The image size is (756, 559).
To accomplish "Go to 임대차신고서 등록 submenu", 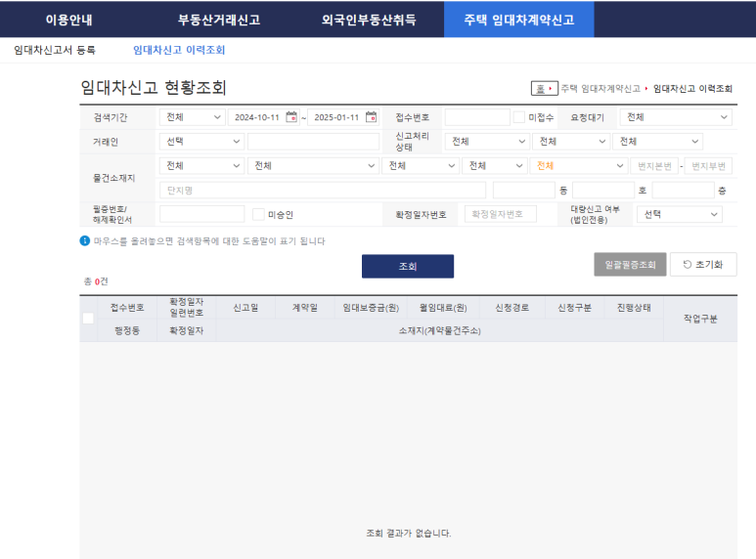I will pyautogui.click(x=55, y=50).
